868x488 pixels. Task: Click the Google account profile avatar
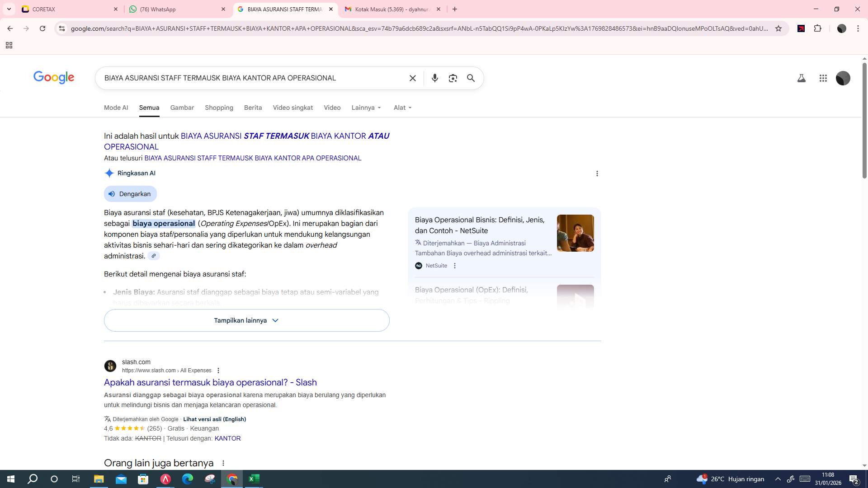(x=843, y=78)
